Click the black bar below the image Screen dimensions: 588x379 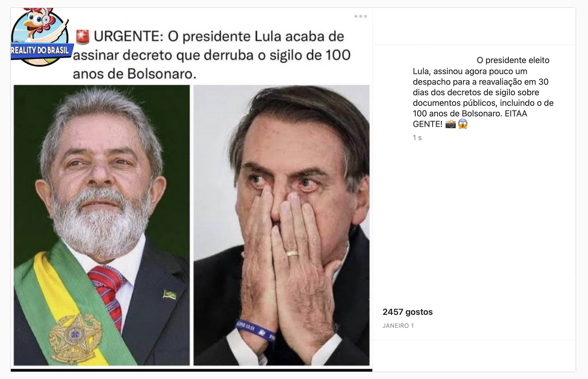click(x=191, y=370)
